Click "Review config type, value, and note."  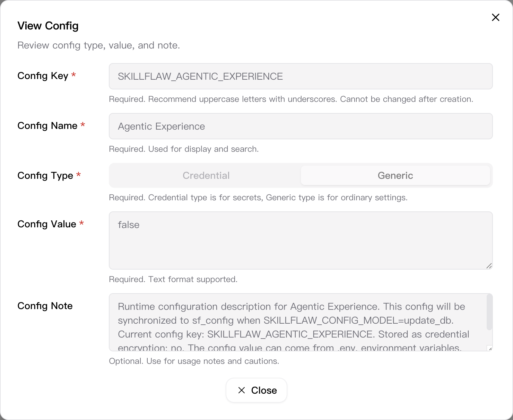click(99, 45)
